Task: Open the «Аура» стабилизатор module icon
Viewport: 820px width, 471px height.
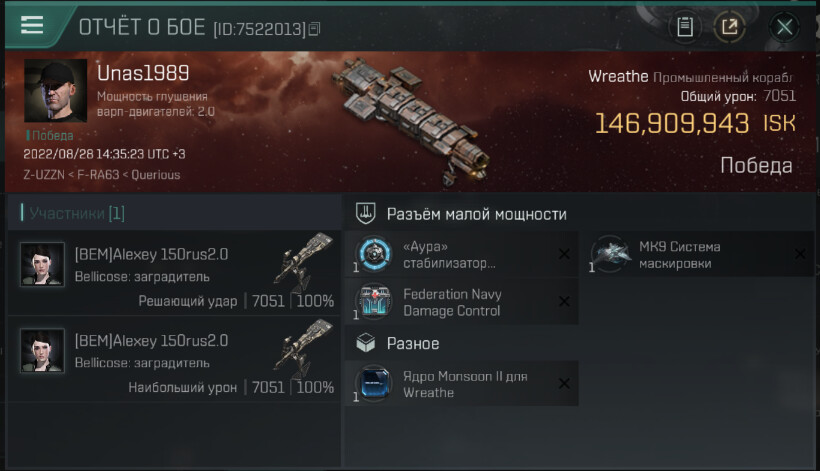Action: click(x=373, y=254)
